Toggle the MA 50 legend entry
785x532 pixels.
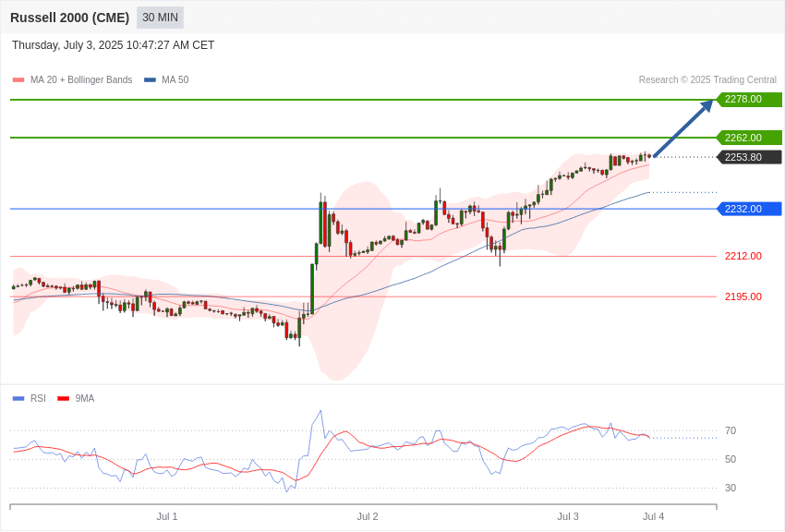[x=166, y=79]
